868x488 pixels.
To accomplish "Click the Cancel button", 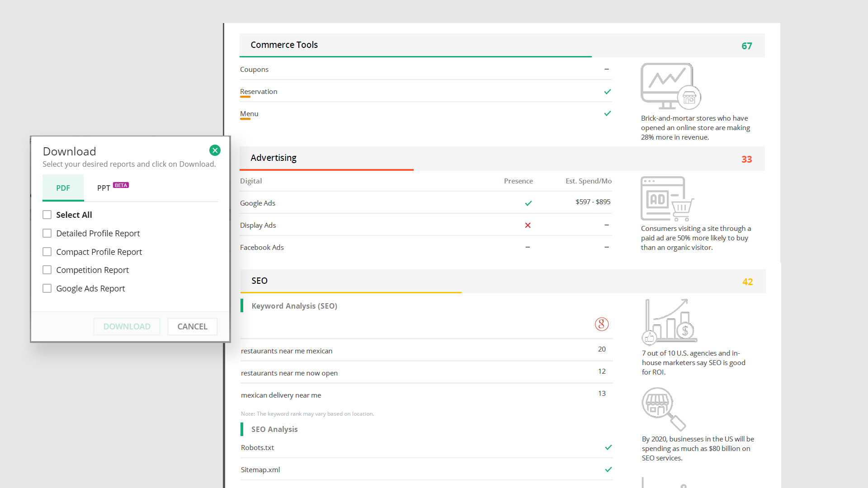I will point(193,326).
